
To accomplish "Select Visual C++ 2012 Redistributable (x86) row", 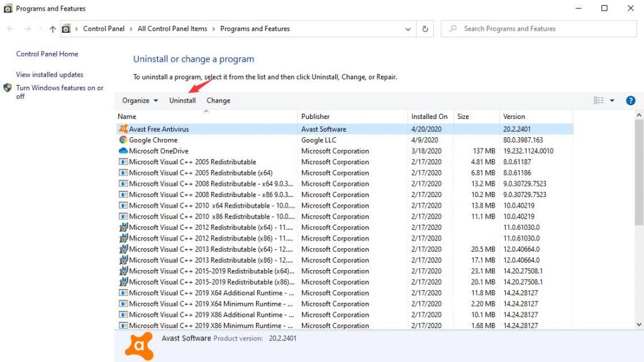I will 345,238.
